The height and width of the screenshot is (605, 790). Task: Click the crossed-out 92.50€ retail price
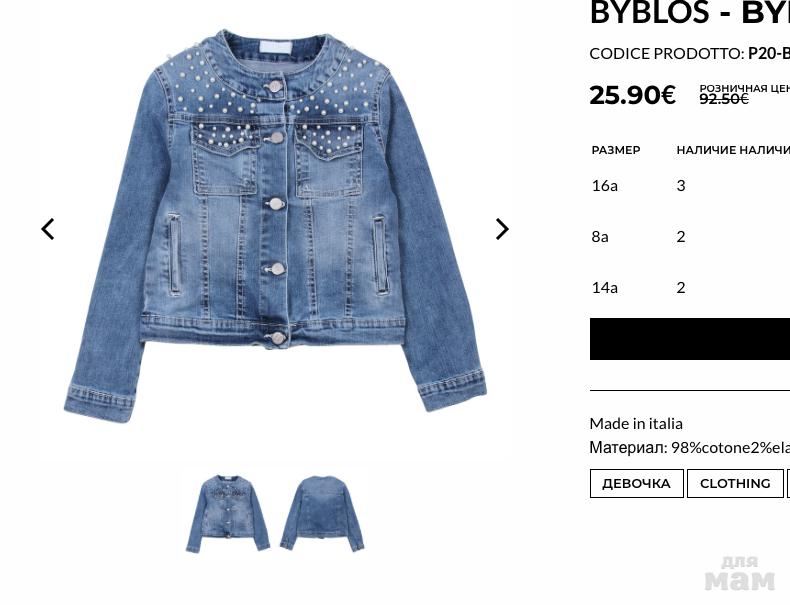pos(724,99)
